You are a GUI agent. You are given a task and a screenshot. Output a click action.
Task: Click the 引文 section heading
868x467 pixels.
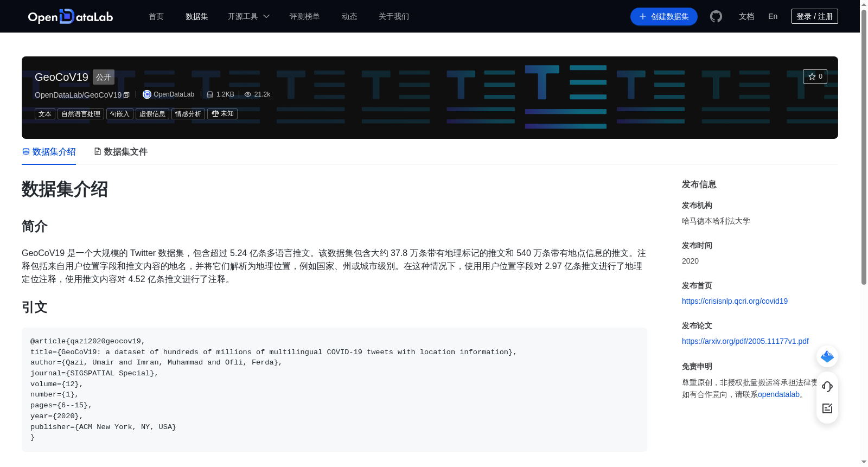(x=35, y=307)
